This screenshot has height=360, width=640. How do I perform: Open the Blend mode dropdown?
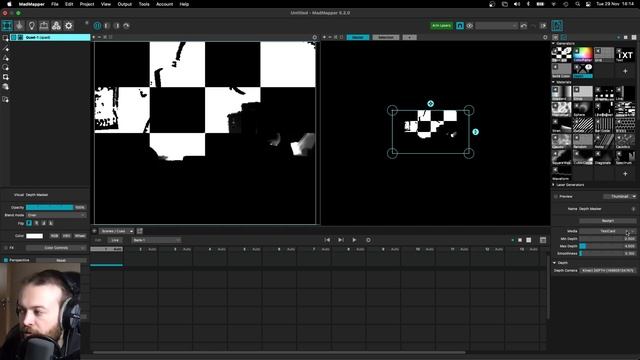click(x=56, y=215)
